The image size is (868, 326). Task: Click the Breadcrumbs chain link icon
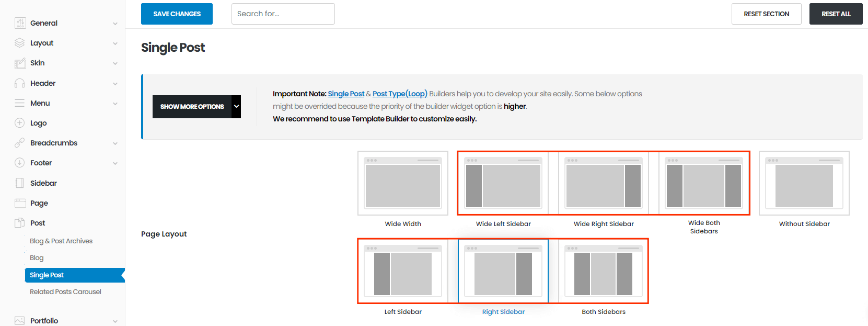[20, 143]
